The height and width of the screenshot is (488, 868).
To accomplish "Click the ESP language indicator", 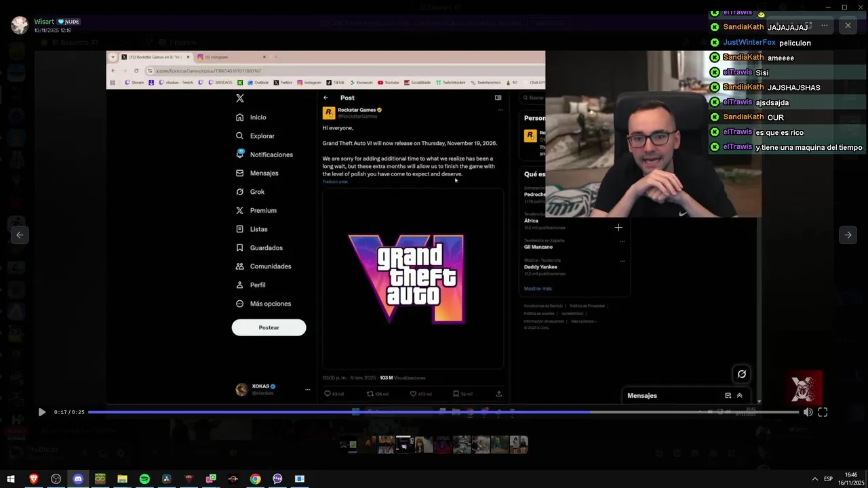I will (828, 479).
